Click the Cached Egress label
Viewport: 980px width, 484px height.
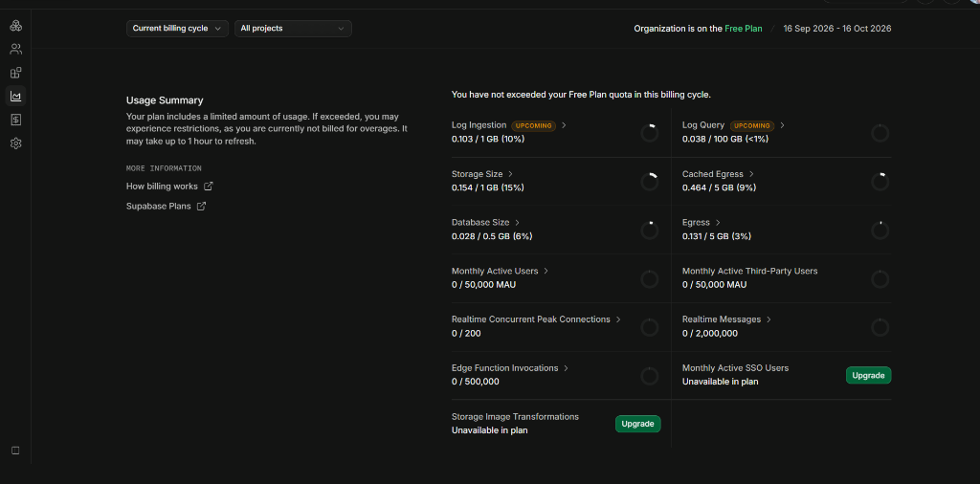click(x=712, y=174)
